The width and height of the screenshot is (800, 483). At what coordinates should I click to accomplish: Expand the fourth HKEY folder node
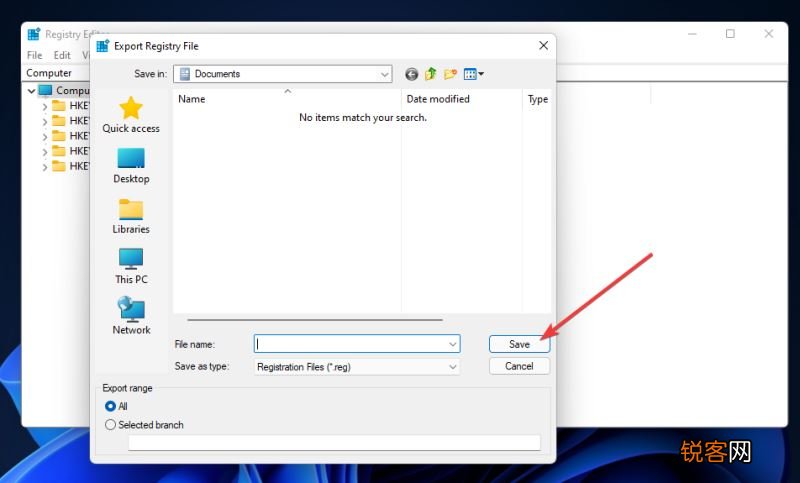(45, 152)
